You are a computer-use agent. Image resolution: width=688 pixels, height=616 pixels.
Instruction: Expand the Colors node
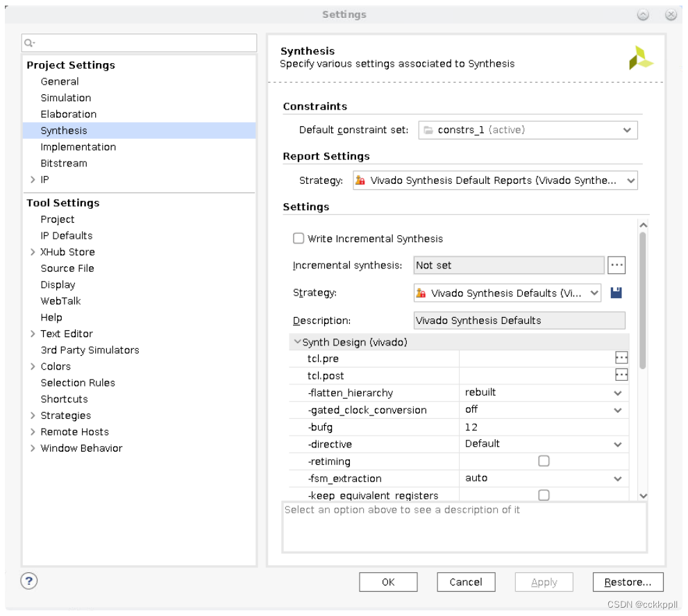coord(33,366)
